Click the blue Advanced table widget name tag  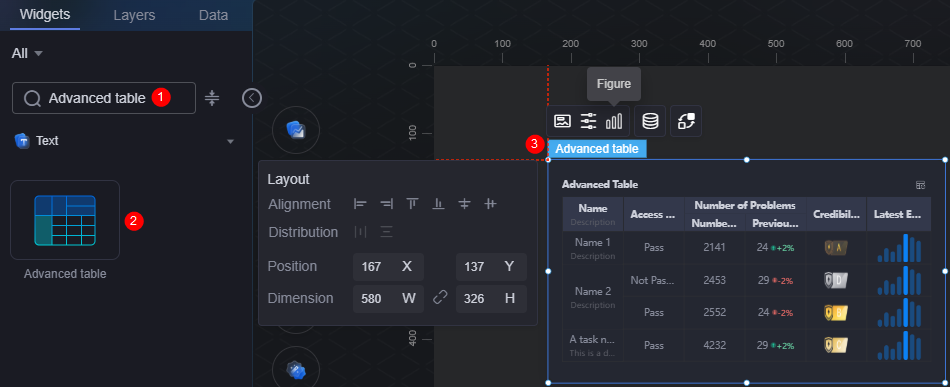point(597,148)
